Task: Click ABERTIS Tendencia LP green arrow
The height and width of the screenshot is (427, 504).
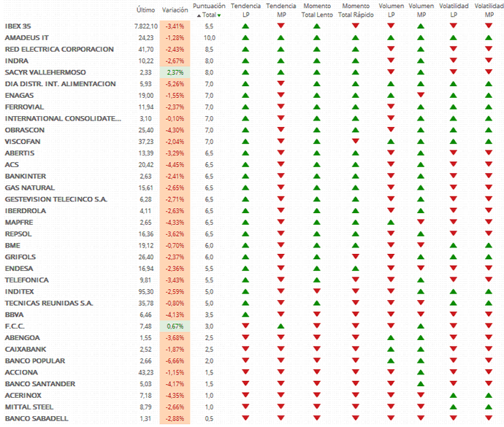Action: 245,153
